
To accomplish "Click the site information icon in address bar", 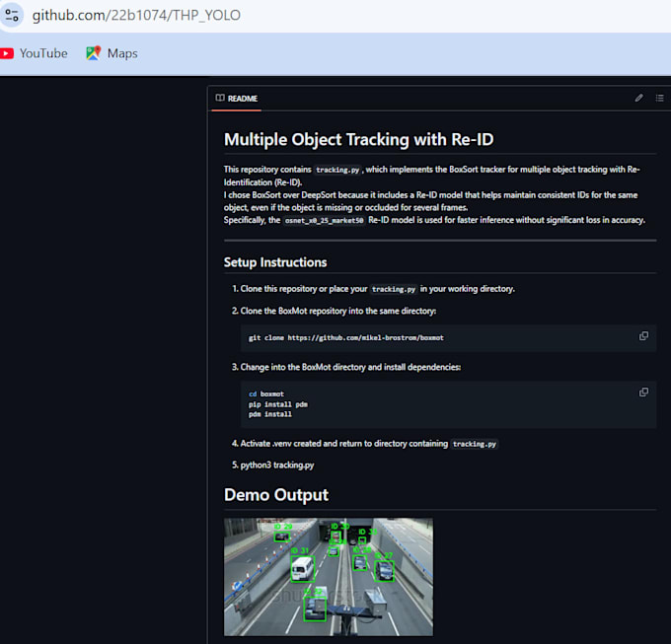I will tap(12, 15).
